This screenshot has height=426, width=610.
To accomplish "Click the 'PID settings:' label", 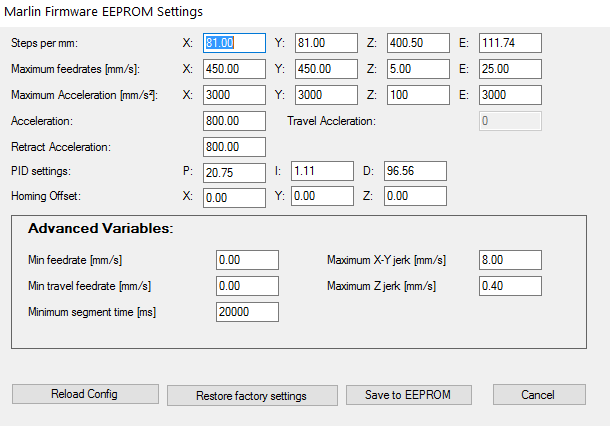I will tap(41, 171).
